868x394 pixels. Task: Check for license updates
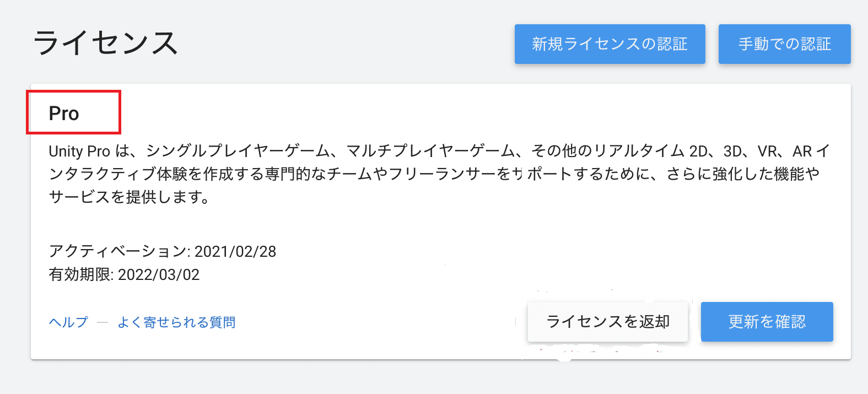767,322
